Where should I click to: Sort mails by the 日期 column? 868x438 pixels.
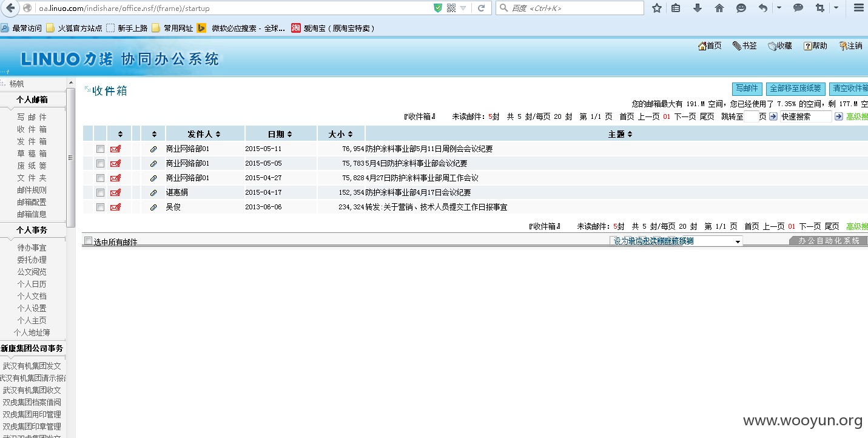[x=280, y=134]
